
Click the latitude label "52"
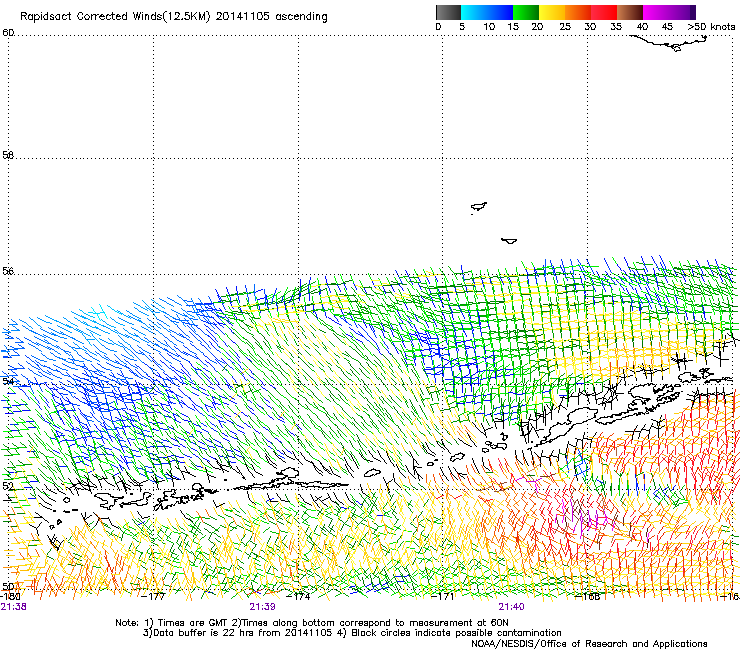(x=8, y=486)
